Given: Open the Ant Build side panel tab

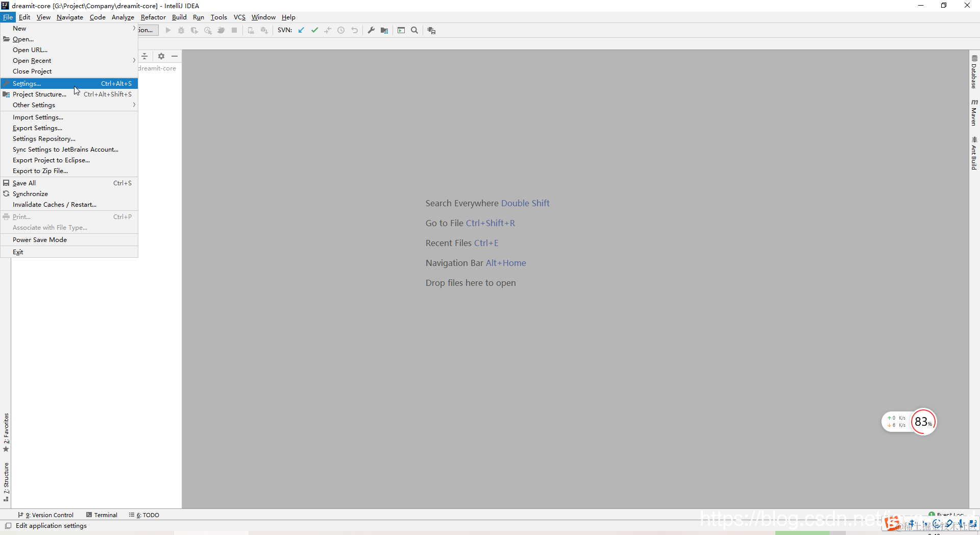Looking at the screenshot, I should 974,153.
